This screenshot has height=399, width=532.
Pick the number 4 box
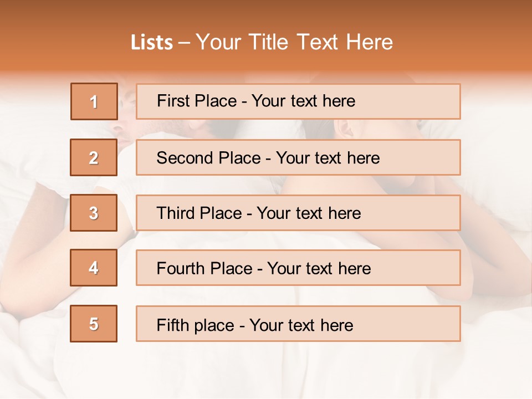pos(94,268)
